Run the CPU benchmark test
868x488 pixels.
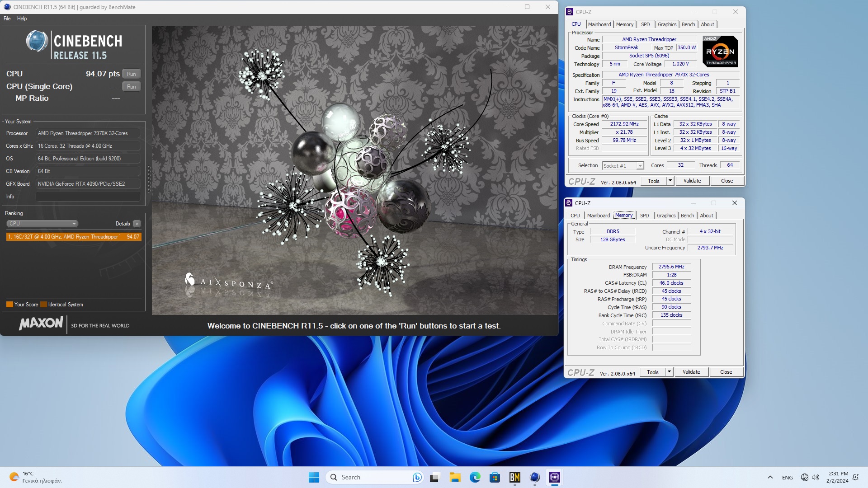(132, 74)
